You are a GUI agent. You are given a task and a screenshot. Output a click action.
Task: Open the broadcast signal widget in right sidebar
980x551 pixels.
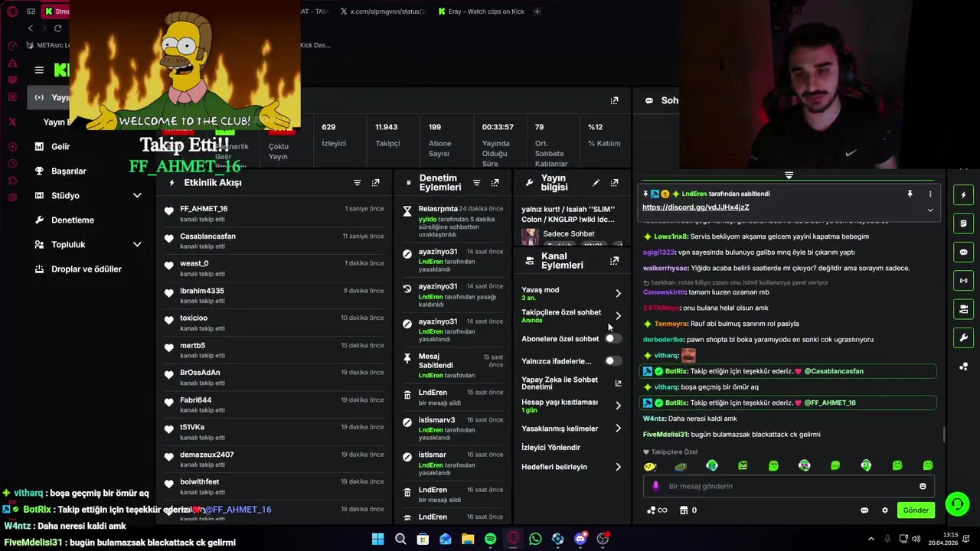(x=964, y=281)
